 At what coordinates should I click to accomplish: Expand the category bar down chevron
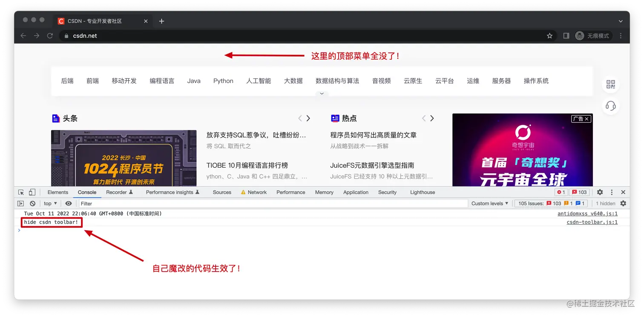point(322,93)
